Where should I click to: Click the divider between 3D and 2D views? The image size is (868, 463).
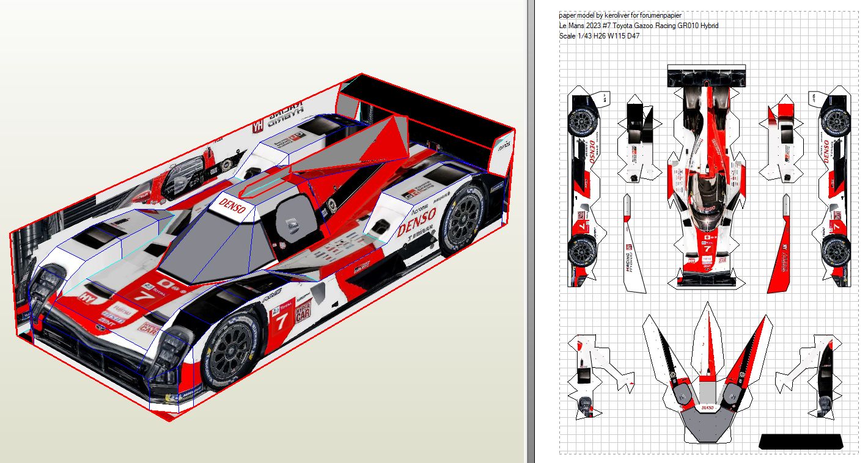click(x=530, y=231)
